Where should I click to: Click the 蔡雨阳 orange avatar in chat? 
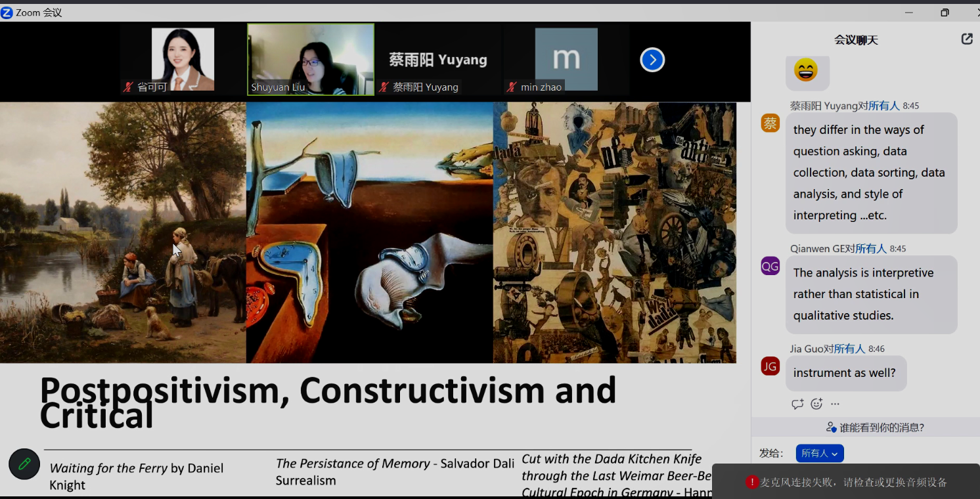[x=770, y=123]
